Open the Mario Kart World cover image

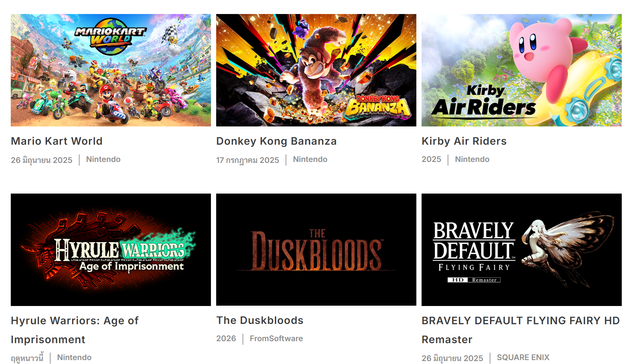click(x=111, y=70)
